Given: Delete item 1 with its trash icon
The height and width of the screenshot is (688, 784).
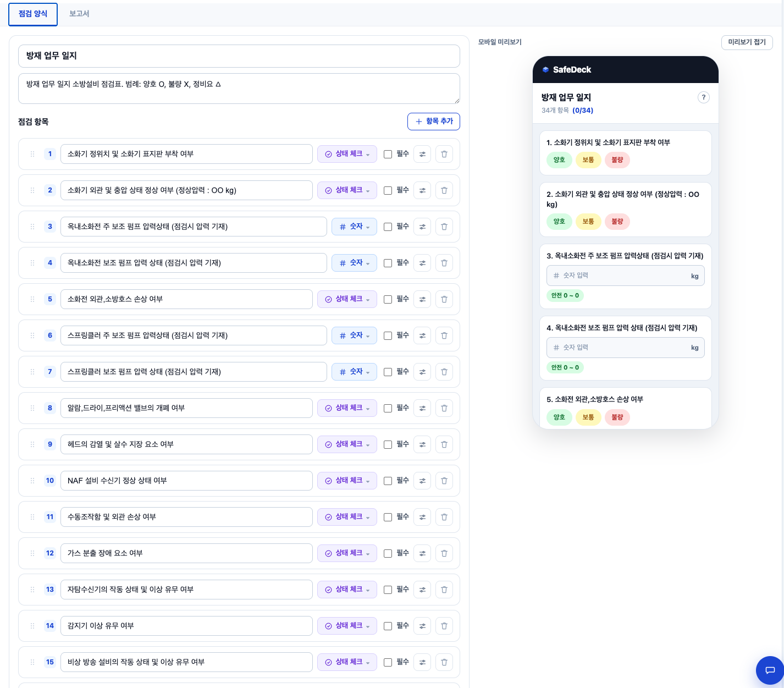Looking at the screenshot, I should (x=444, y=154).
